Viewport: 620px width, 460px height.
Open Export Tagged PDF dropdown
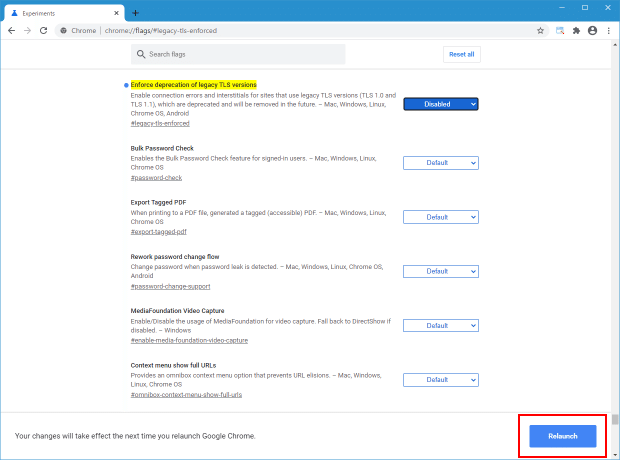coord(440,217)
